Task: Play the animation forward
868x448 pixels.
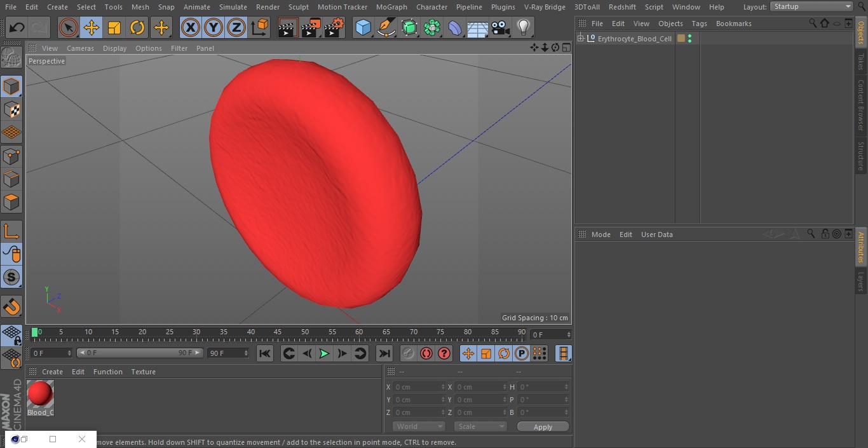Action: (x=324, y=353)
